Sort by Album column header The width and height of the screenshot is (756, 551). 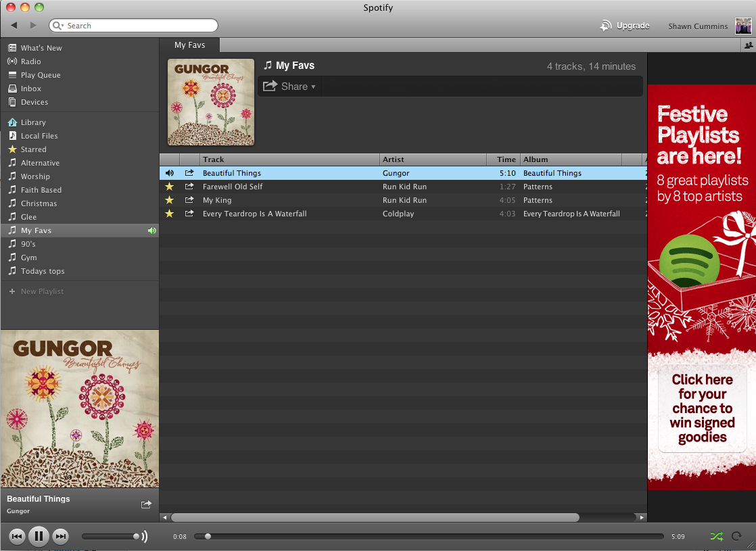click(x=571, y=159)
